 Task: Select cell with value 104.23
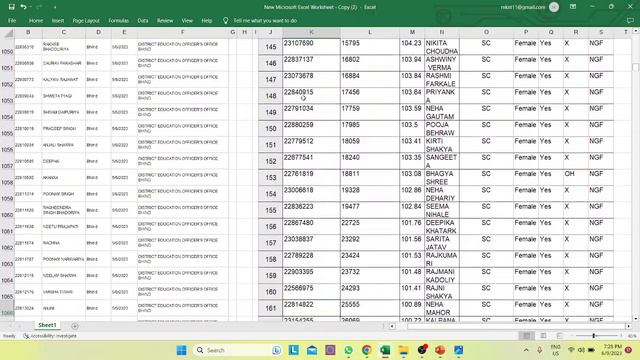412,47
